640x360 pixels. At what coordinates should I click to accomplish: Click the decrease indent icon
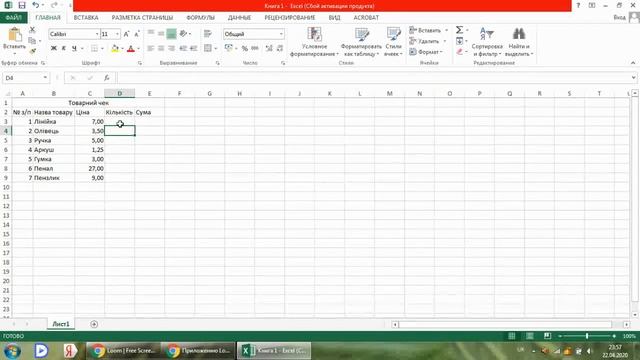pyautogui.click(x=183, y=48)
